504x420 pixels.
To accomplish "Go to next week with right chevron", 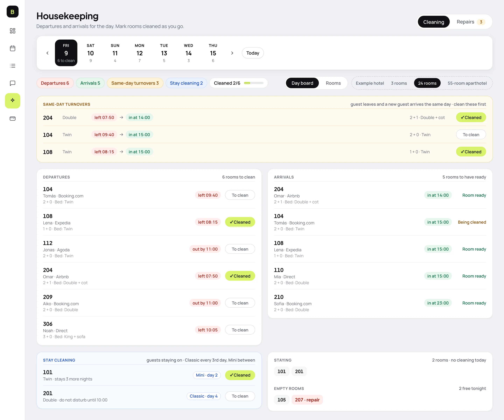I will [232, 53].
